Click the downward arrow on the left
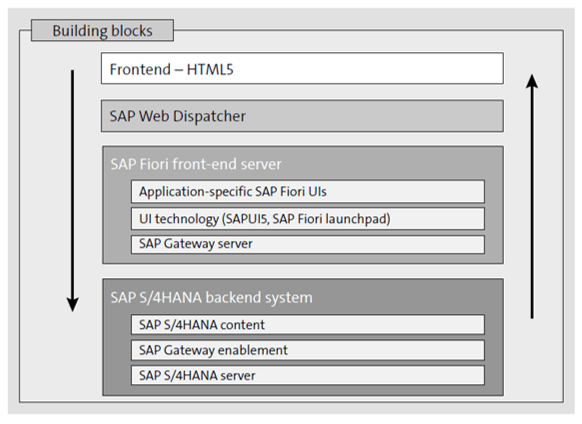The height and width of the screenshot is (424, 582). coord(72,190)
